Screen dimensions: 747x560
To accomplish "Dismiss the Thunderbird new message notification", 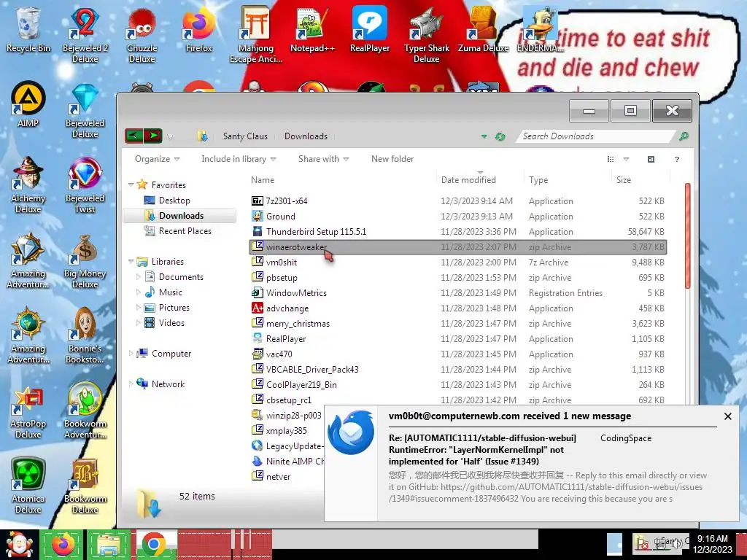I will 728,416.
